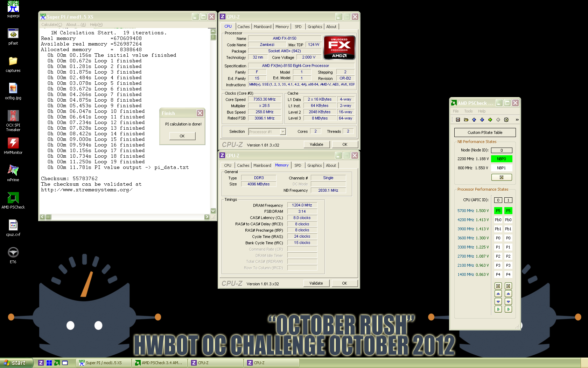The height and width of the screenshot is (368, 588).
Task: Click Validate in top CPU-Z window
Action: pos(316,144)
